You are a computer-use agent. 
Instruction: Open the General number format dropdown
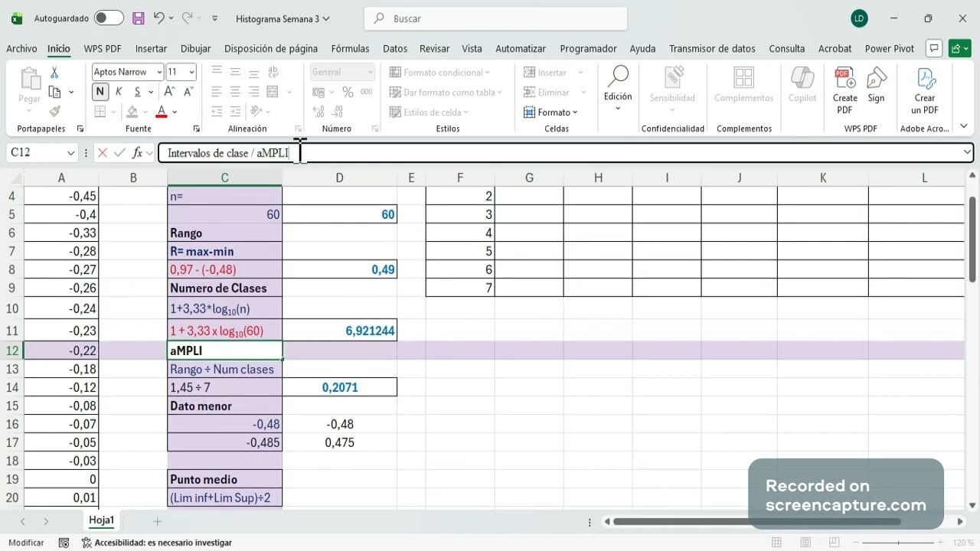coord(371,72)
